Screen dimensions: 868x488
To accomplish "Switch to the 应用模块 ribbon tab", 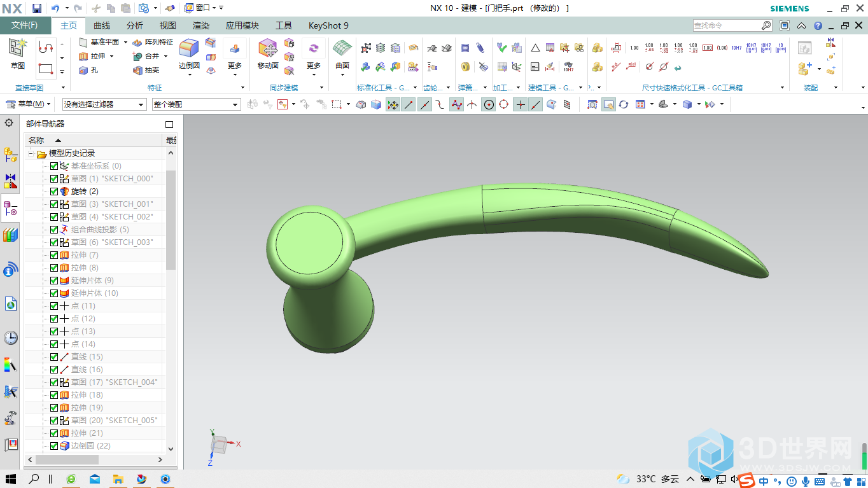I will (x=242, y=25).
